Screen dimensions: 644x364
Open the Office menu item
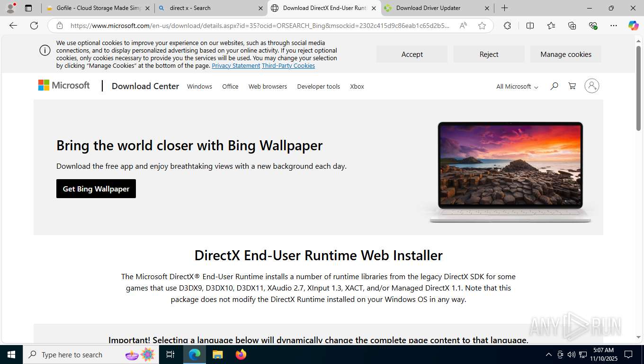[x=230, y=86]
